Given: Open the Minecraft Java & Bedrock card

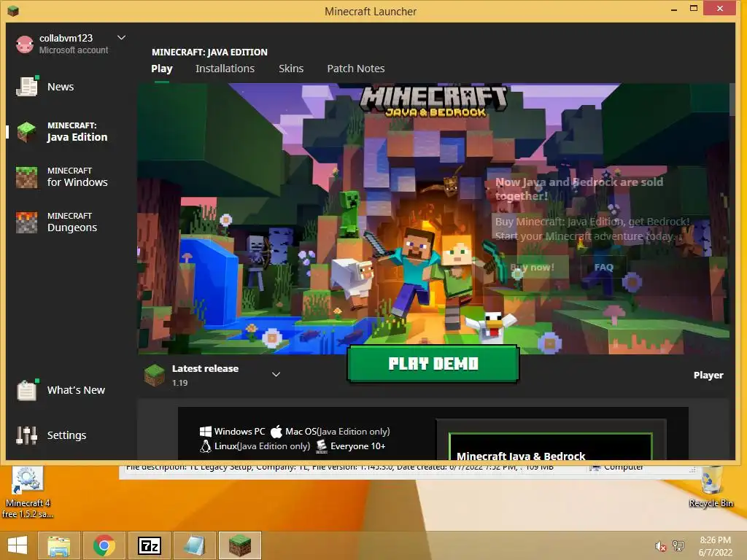Looking at the screenshot, I should point(551,447).
